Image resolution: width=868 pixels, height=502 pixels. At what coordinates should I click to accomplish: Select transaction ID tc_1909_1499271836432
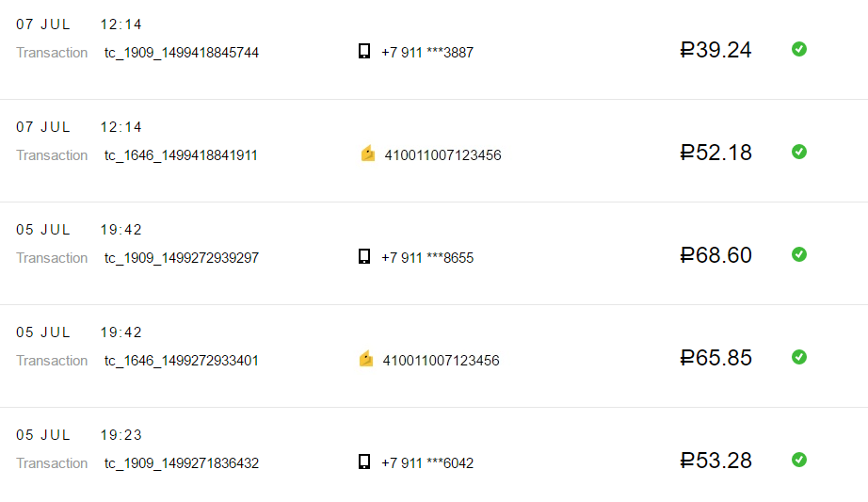[x=182, y=462]
